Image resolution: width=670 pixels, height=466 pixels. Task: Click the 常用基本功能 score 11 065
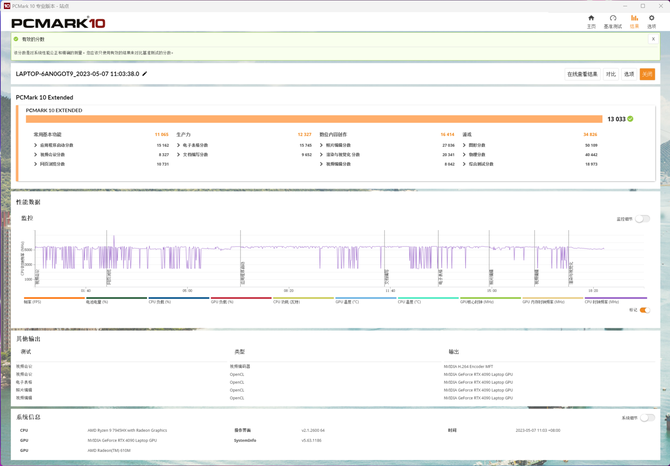162,135
